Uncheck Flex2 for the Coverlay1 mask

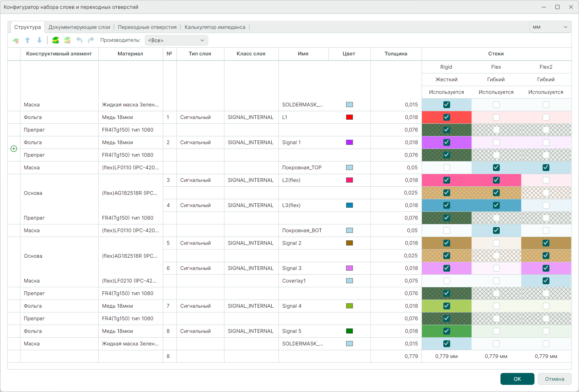point(546,281)
